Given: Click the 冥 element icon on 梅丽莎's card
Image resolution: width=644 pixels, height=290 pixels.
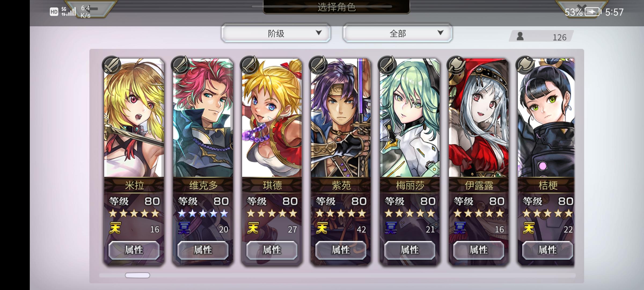Looking at the screenshot, I should pyautogui.click(x=391, y=228).
